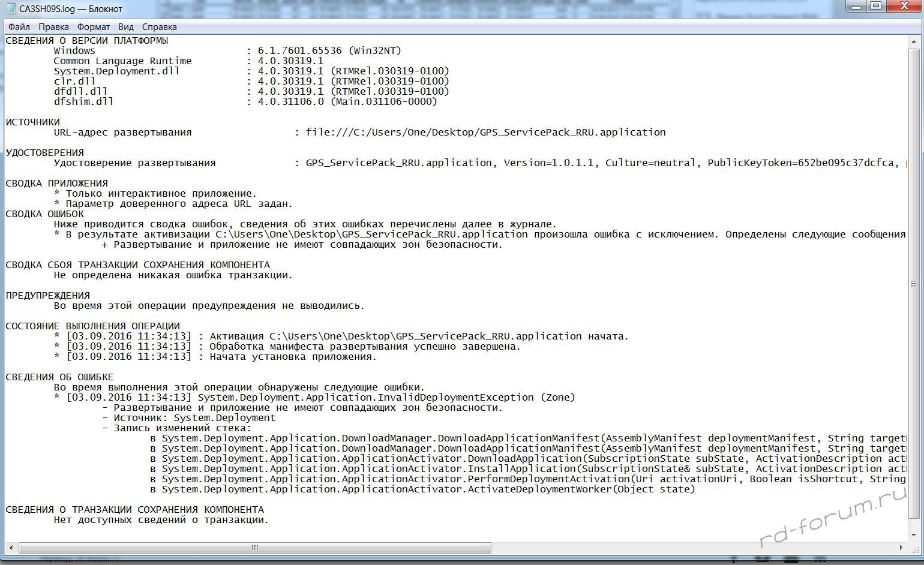
Task: Place cursor in the СВОДКА ОШИБОК heading
Action: point(45,214)
